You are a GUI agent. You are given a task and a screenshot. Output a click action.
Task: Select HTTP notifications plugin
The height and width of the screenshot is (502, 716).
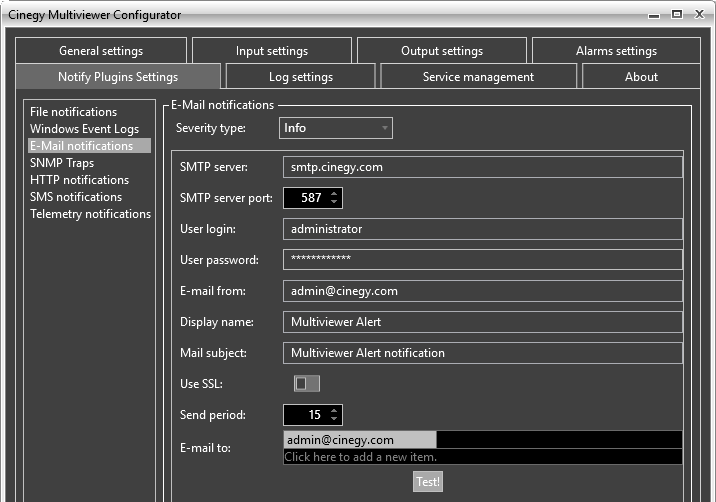pyautogui.click(x=79, y=180)
